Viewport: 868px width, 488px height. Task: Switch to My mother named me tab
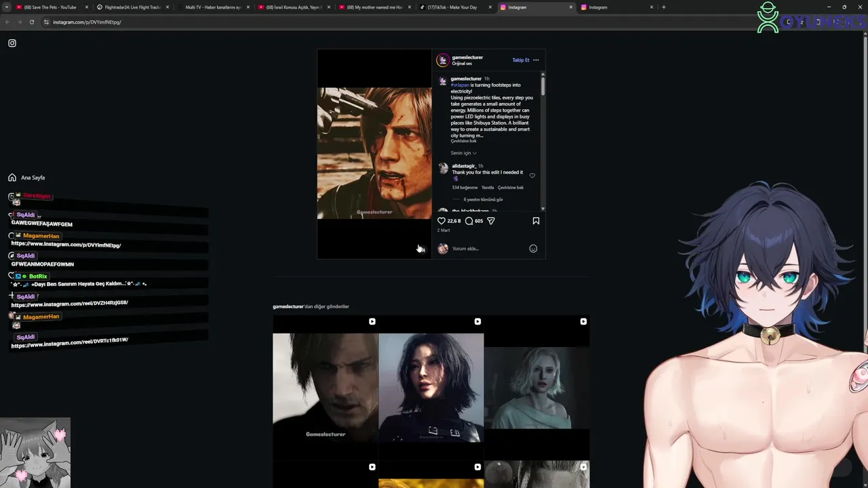point(375,7)
